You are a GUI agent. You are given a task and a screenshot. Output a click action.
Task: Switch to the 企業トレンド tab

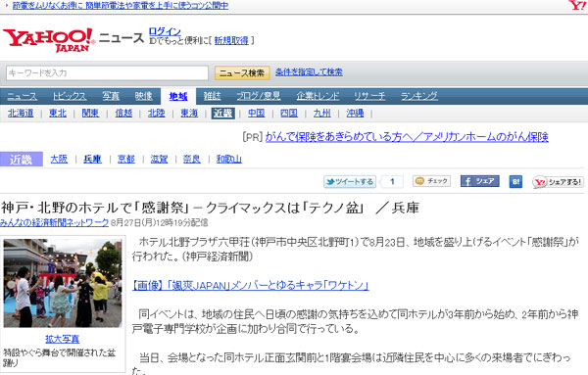[318, 96]
